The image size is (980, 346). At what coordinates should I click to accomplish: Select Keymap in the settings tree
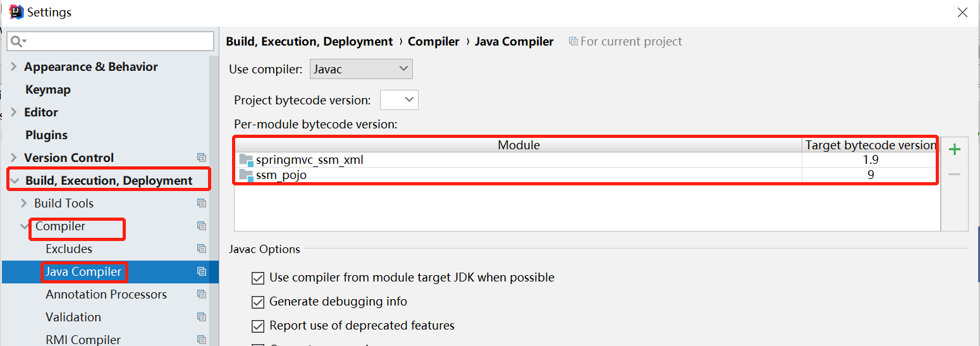(47, 90)
